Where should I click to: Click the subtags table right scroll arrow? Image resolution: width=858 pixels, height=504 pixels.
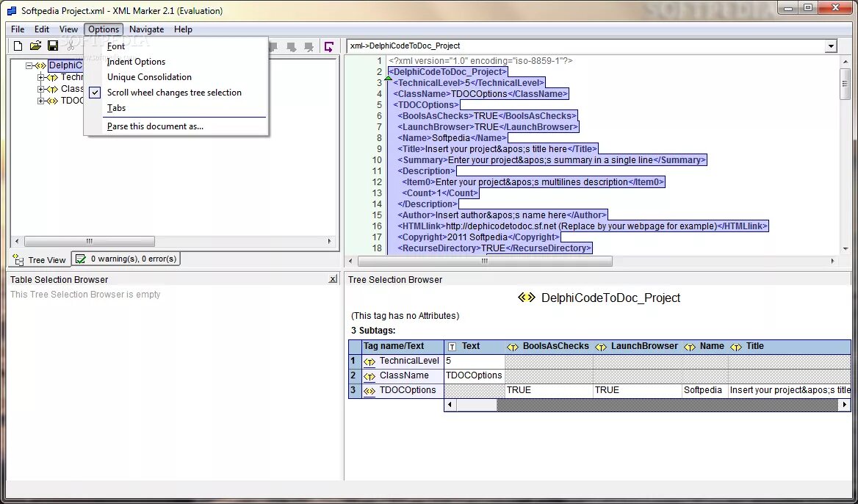click(x=844, y=405)
